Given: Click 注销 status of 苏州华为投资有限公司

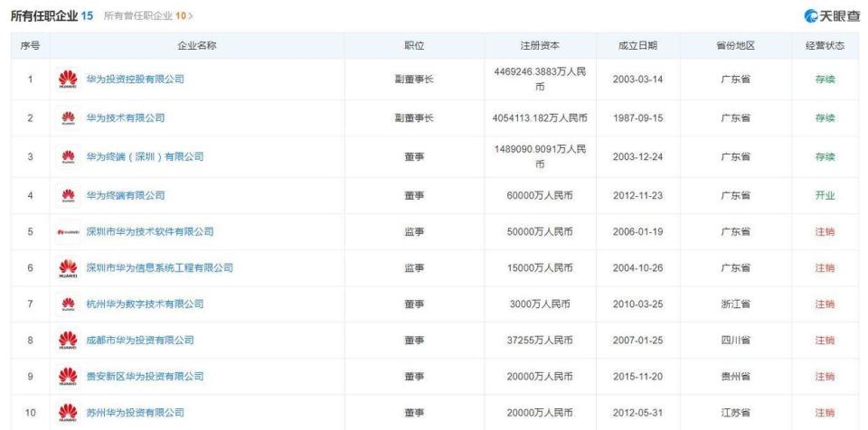Looking at the screenshot, I should click(825, 412).
